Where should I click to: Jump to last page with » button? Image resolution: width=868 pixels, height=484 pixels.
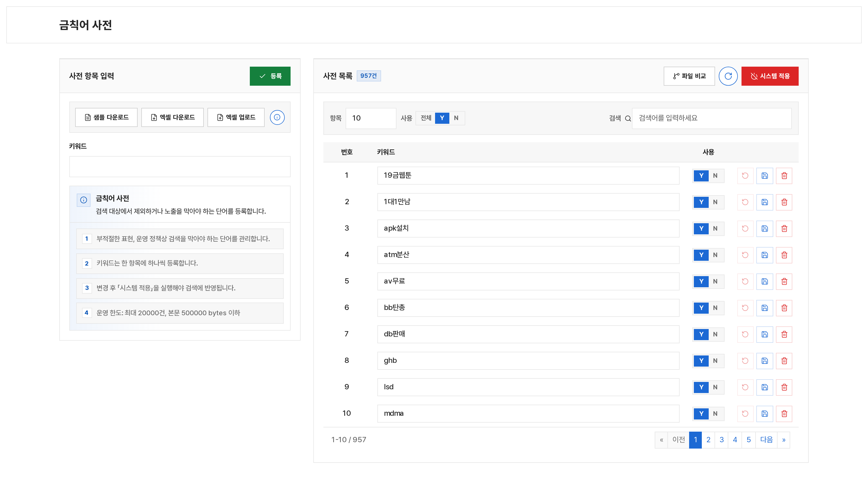tap(783, 440)
